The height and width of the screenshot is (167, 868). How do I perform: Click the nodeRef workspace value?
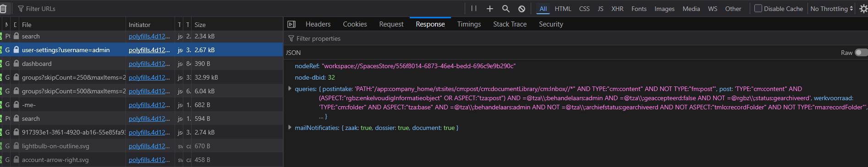(418, 66)
